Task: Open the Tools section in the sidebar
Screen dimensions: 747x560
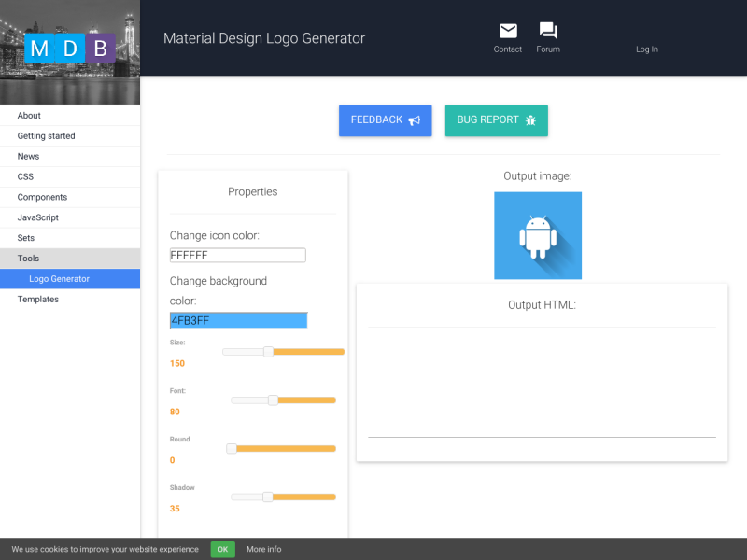Action: (28, 258)
